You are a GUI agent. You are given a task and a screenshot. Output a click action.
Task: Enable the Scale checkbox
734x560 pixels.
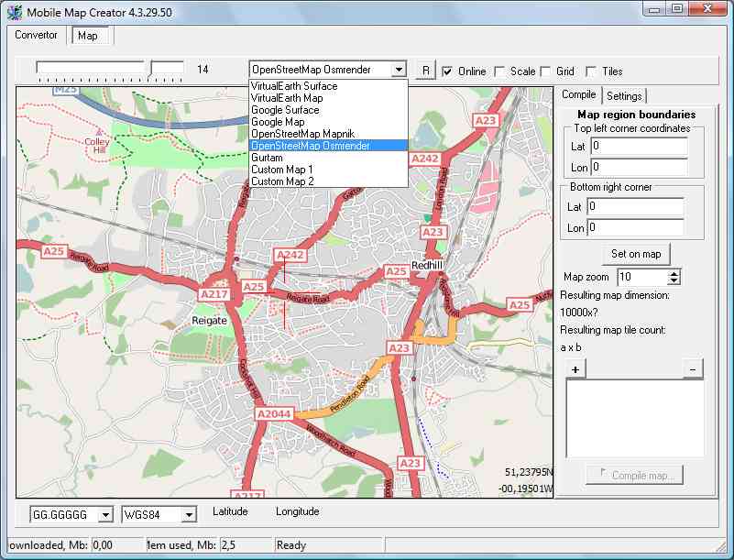click(499, 71)
